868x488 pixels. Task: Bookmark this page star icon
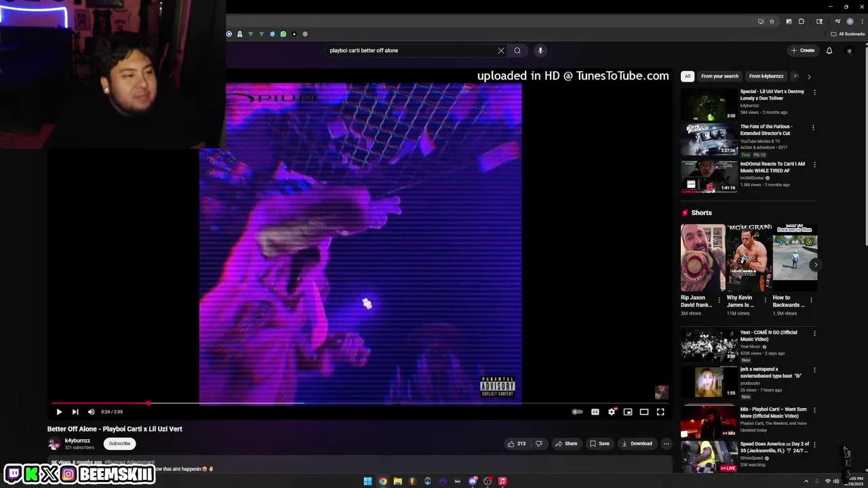[x=772, y=22]
